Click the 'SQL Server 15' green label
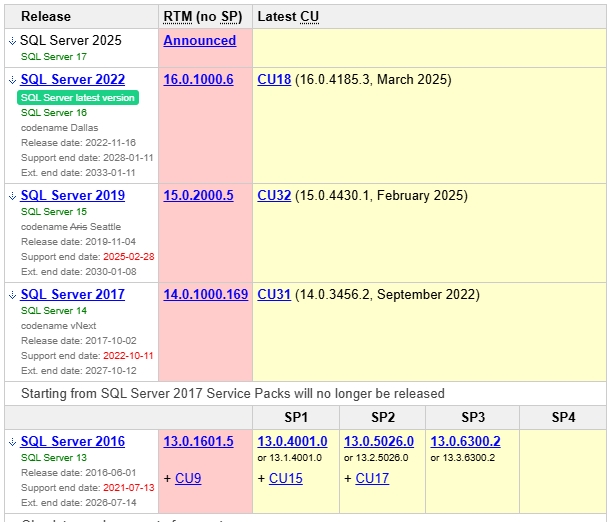The width and height of the screenshot is (616, 522). tap(54, 212)
